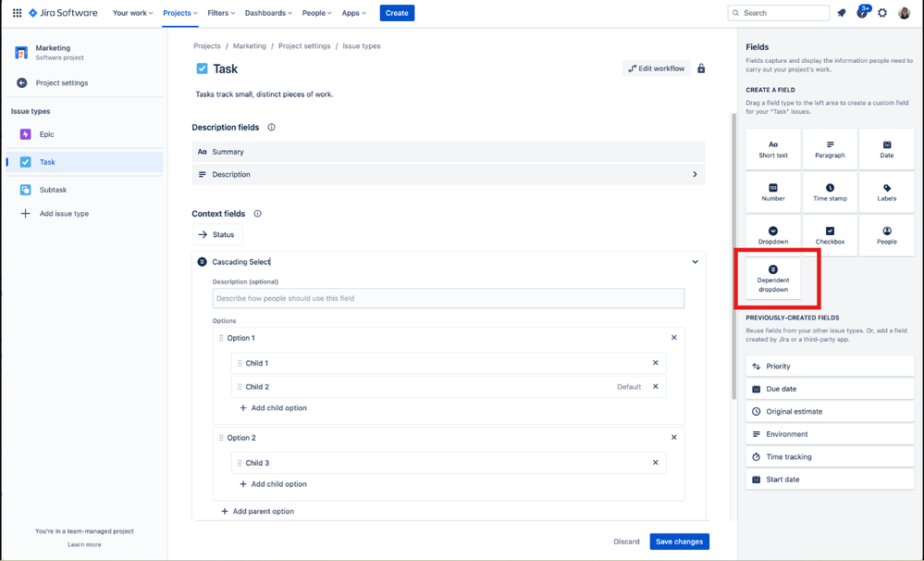Click Save changes
This screenshot has width=924, height=561.
click(680, 542)
